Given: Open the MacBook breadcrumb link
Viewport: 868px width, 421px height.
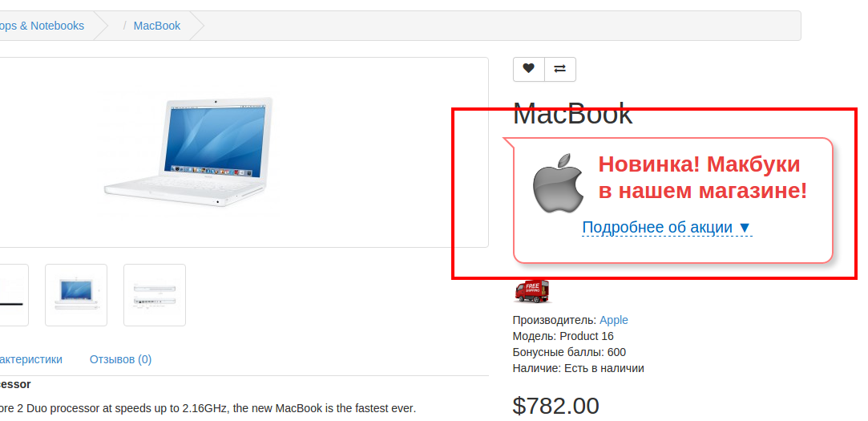Looking at the screenshot, I should (157, 26).
